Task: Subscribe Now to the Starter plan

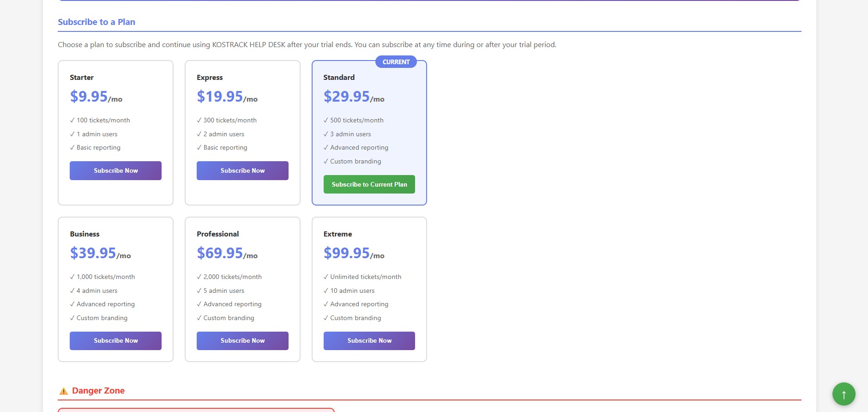Action: [x=115, y=170]
